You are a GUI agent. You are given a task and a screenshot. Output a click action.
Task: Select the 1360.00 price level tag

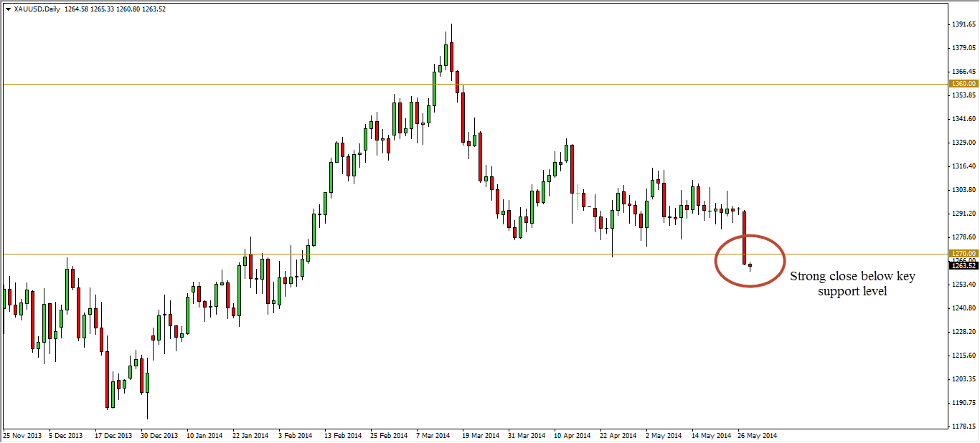(963, 84)
